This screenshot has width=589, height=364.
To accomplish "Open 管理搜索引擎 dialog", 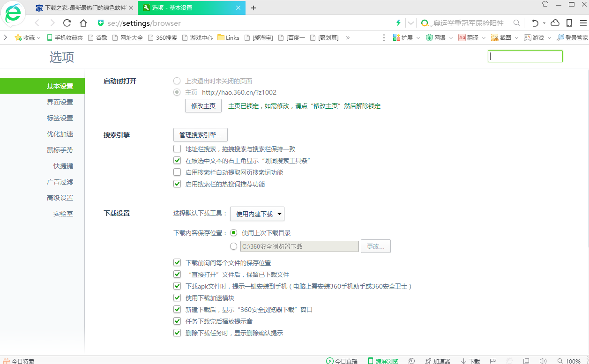I will pyautogui.click(x=200, y=134).
